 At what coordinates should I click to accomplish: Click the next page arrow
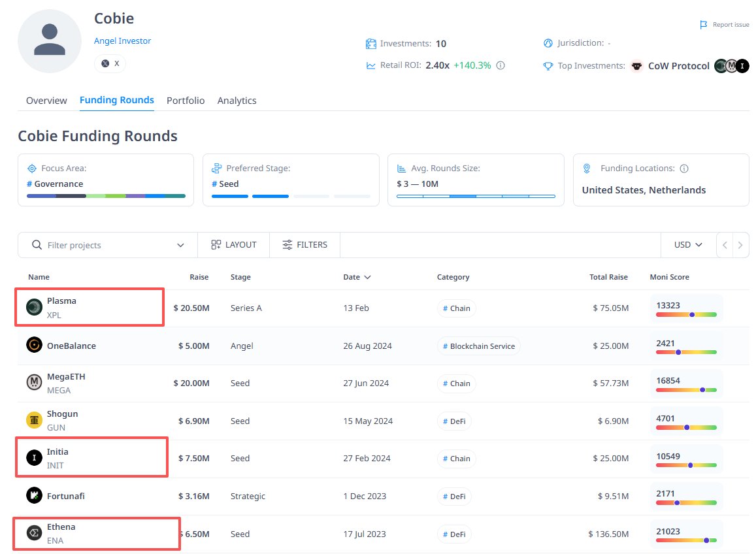click(x=740, y=245)
